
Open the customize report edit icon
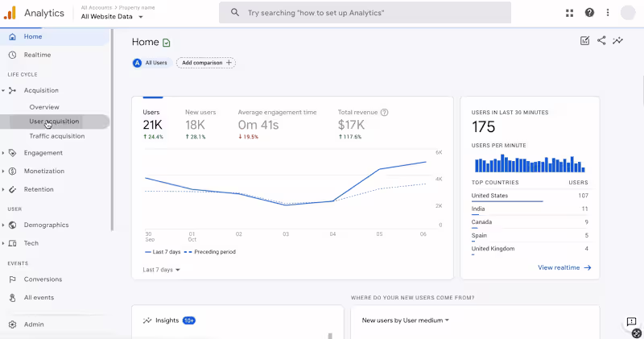coord(585,41)
